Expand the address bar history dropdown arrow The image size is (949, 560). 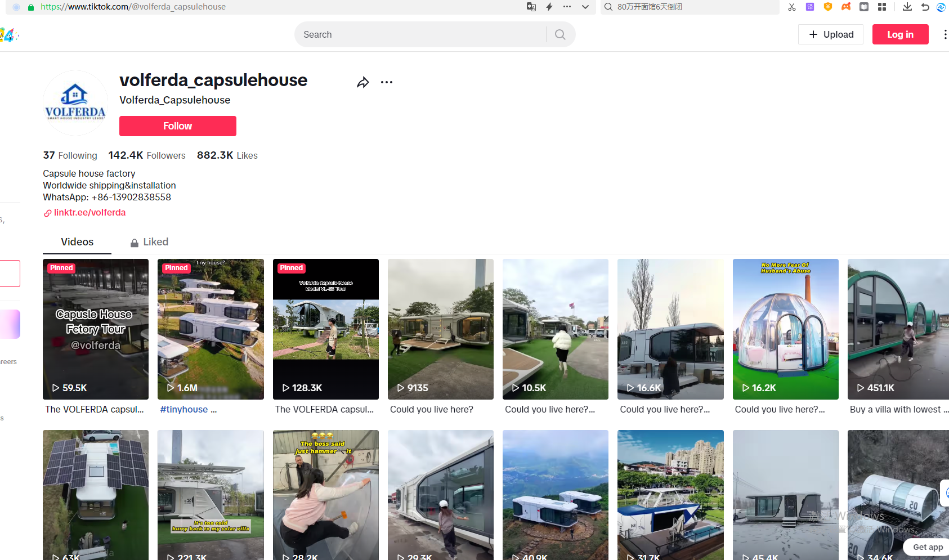click(x=585, y=7)
